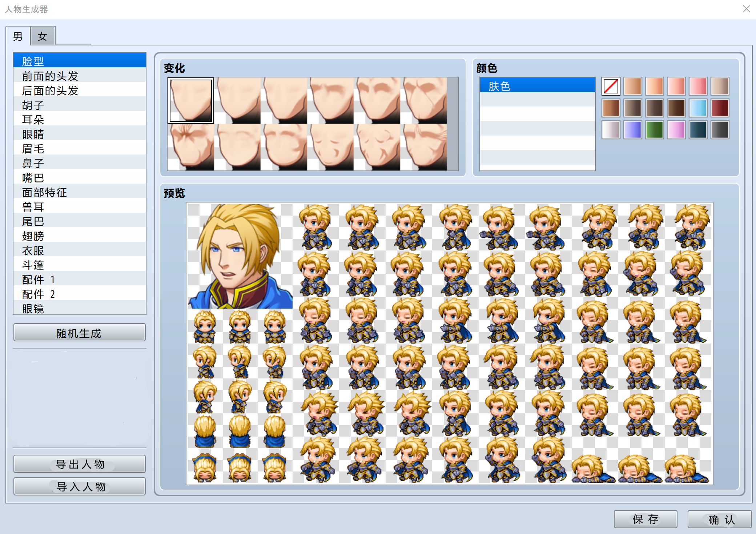The height and width of the screenshot is (534, 756).
Task: Pick the purple-blue color swatch
Action: 633,130
